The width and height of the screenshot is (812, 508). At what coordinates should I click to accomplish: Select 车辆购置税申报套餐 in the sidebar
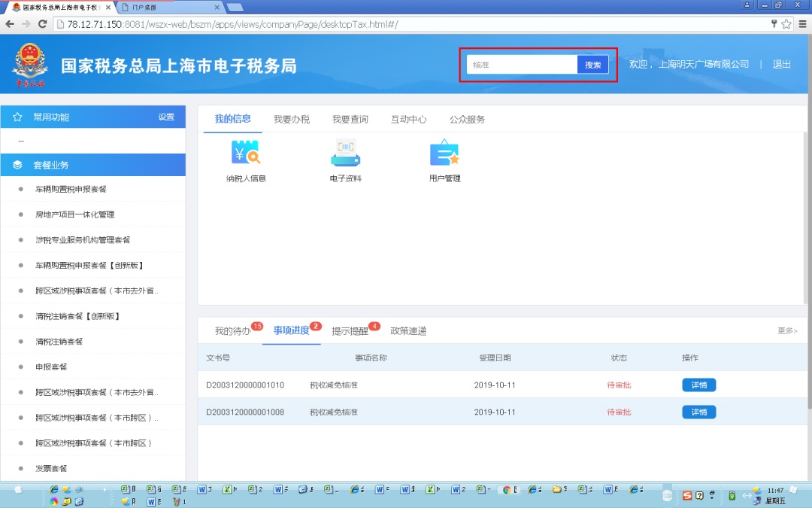pos(71,189)
